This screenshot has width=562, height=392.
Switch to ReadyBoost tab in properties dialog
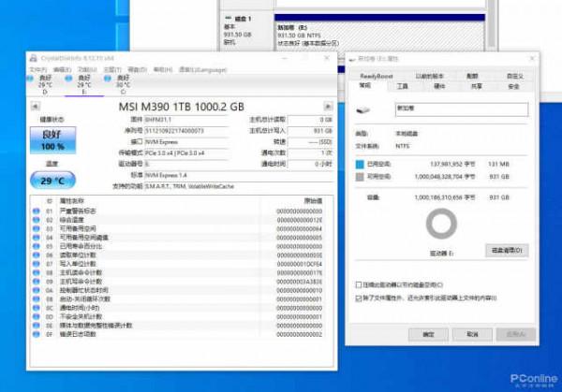[377, 76]
